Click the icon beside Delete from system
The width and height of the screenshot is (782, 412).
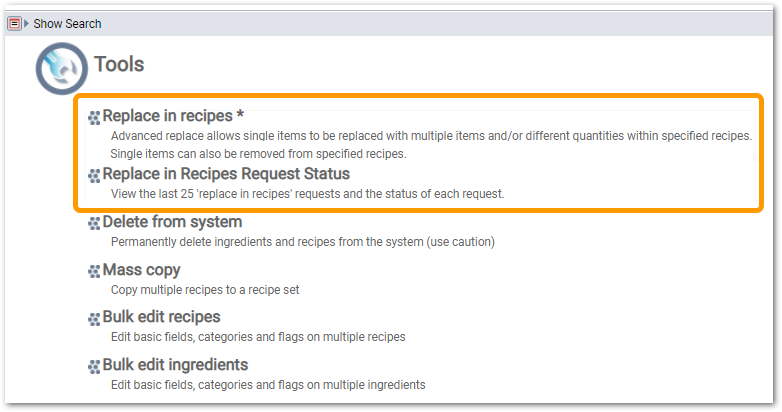tap(94, 223)
